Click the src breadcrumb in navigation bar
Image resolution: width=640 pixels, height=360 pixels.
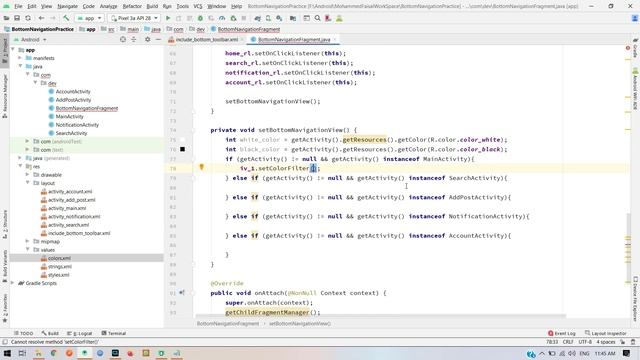click(x=111, y=29)
